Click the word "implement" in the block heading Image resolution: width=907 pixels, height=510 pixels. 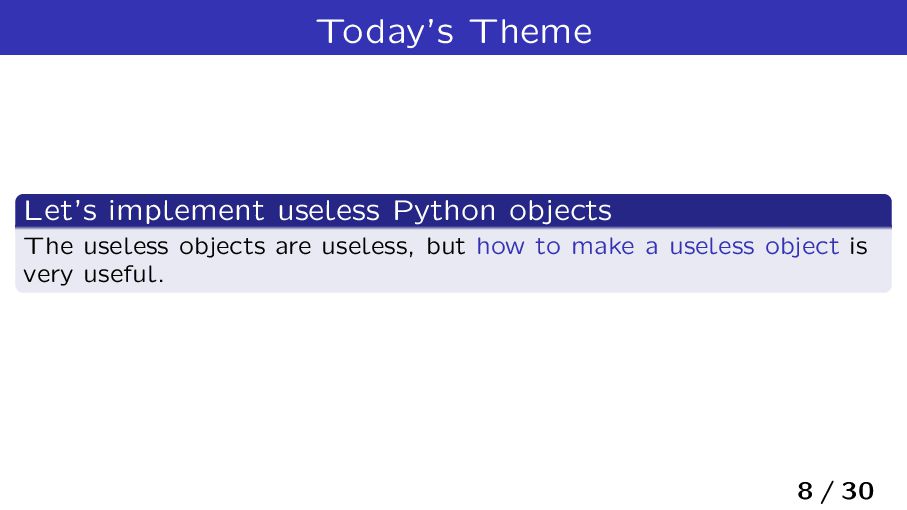click(x=187, y=211)
